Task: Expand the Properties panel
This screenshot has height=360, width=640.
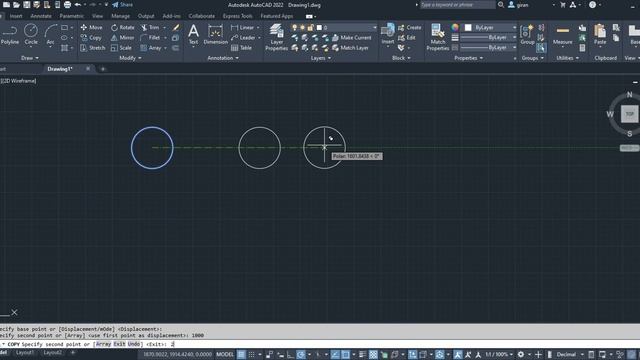Action: click(x=469, y=58)
